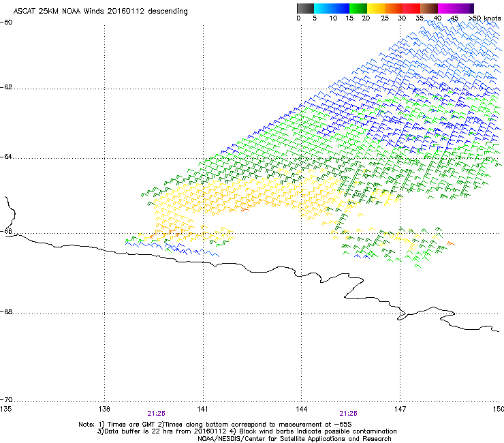
Task: Click the magenta 40-45 knots legend color
Action: (447, 8)
